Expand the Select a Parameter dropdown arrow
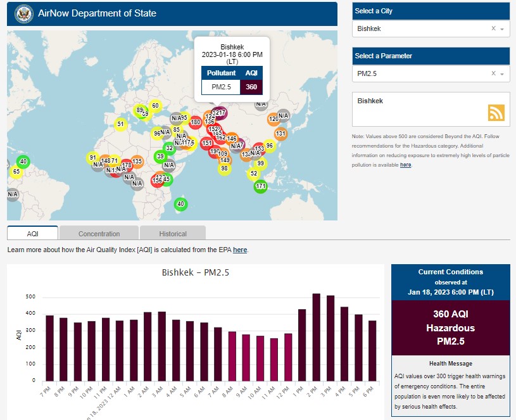 (502, 74)
